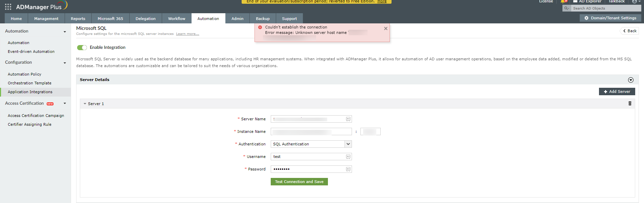
Task: Click into the Username input field
Action: (x=308, y=157)
